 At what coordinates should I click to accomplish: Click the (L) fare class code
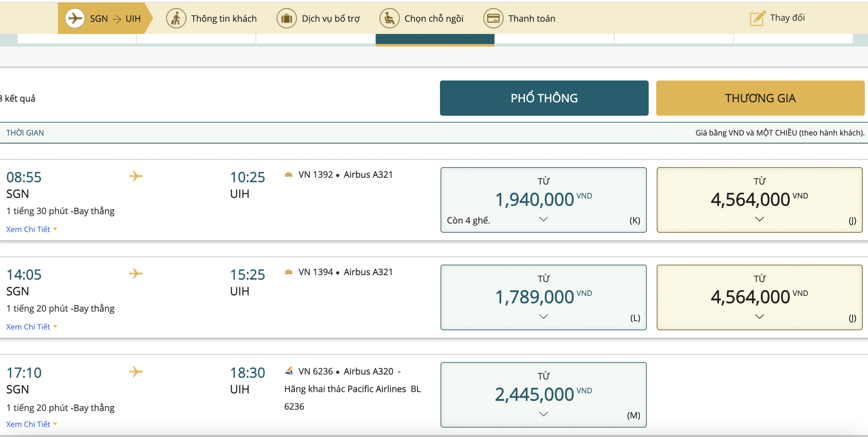(635, 318)
